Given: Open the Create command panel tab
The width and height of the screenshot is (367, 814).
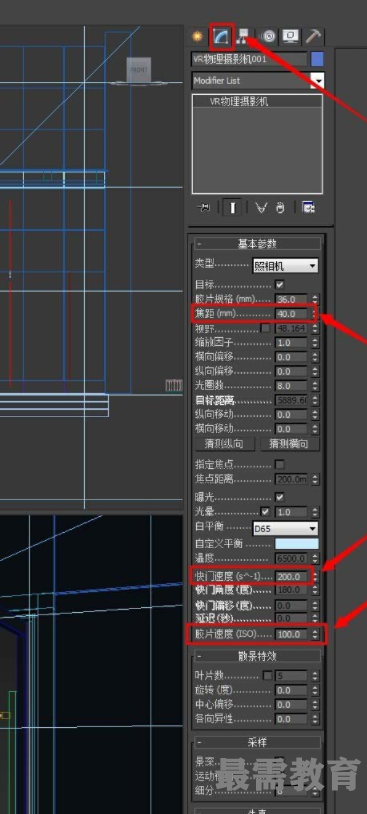Looking at the screenshot, I should 197,36.
